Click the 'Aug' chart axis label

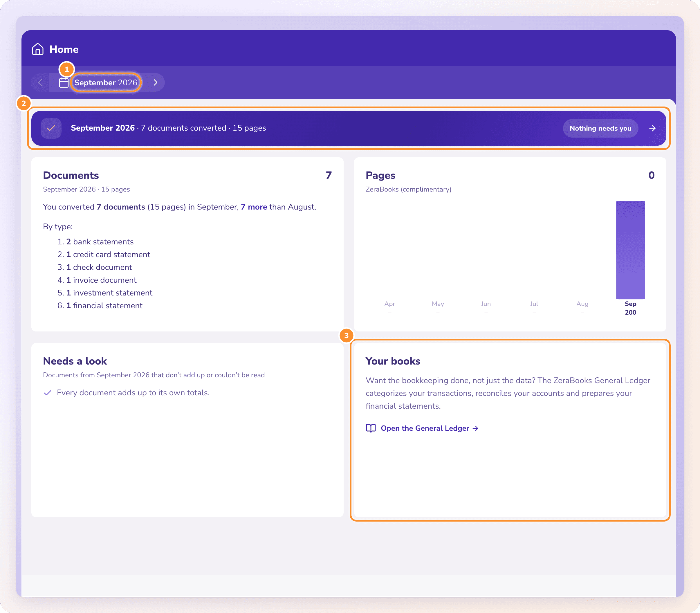point(582,304)
